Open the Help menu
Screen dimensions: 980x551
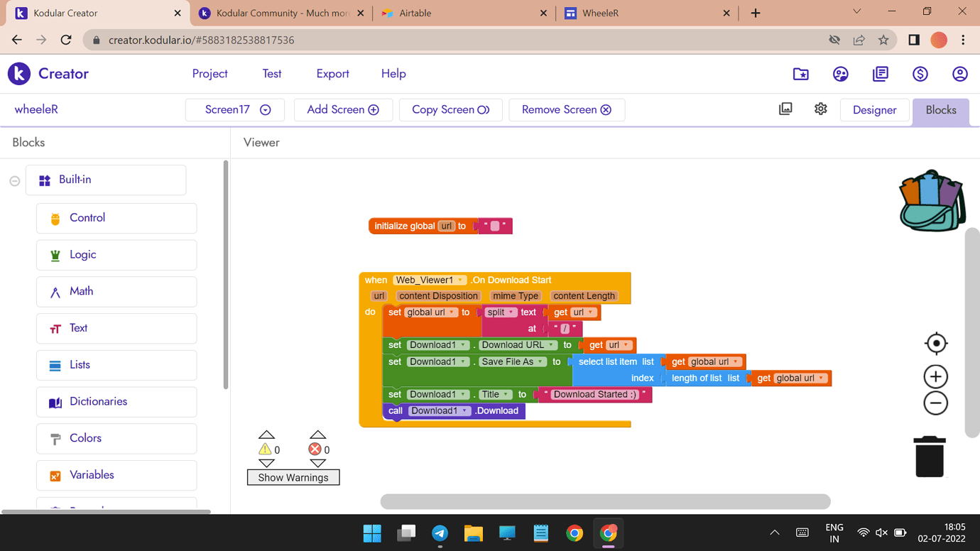[393, 74]
